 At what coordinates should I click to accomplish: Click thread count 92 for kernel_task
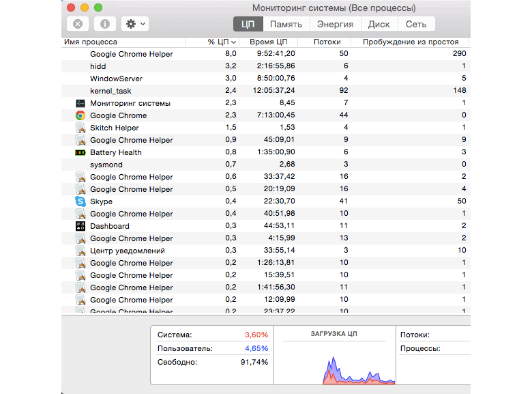pos(344,90)
